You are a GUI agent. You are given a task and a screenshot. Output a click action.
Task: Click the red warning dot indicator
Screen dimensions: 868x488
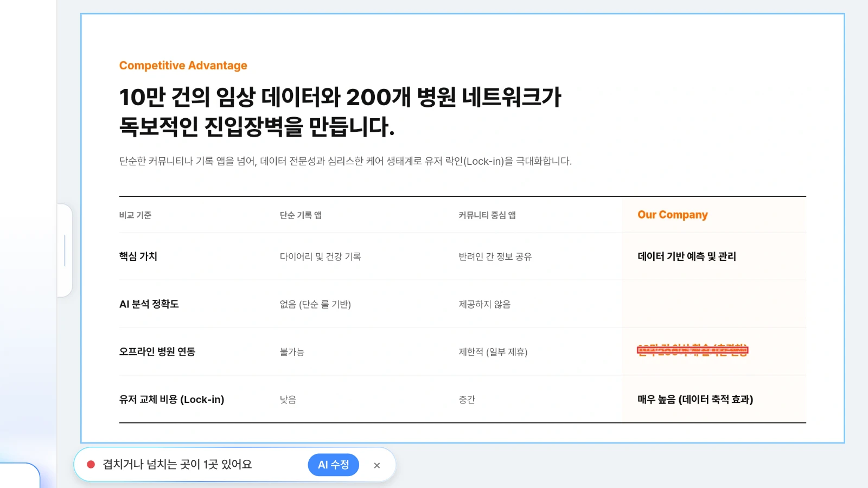click(x=91, y=465)
